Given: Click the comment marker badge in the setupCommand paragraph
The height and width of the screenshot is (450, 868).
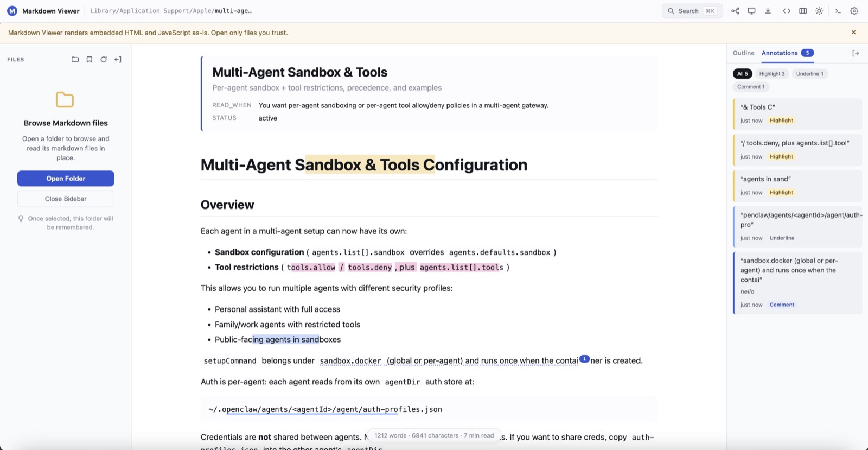Looking at the screenshot, I should coord(584,359).
